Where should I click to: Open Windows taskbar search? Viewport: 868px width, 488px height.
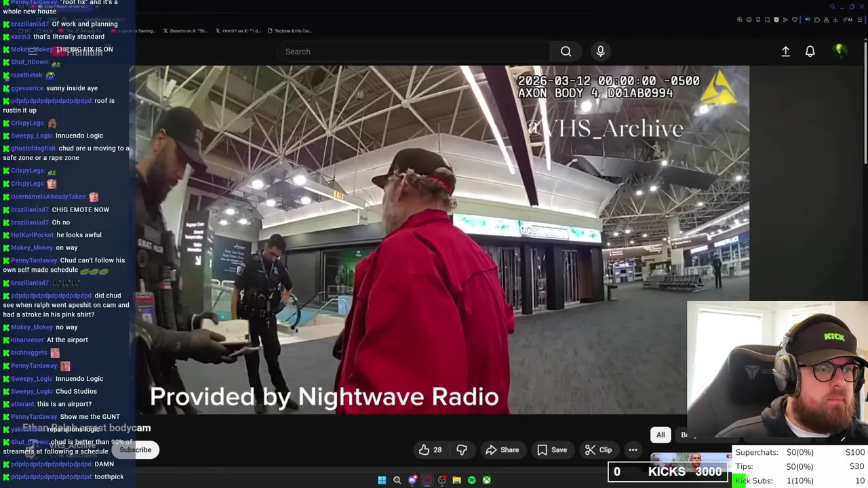[397, 481]
